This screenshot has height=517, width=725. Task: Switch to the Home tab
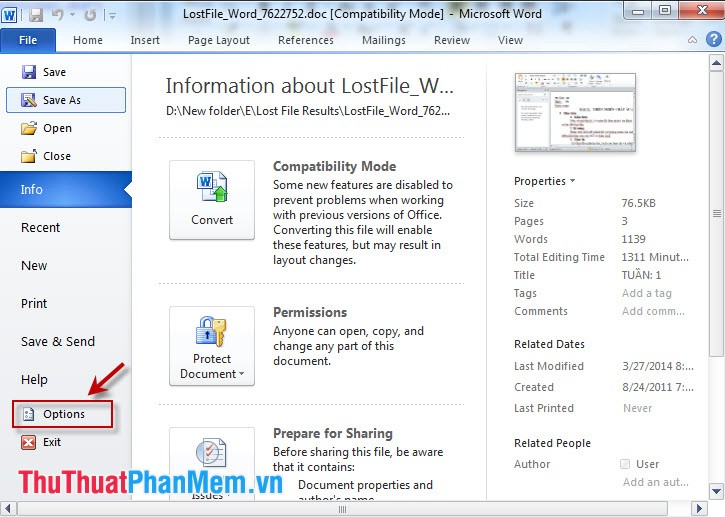click(88, 40)
